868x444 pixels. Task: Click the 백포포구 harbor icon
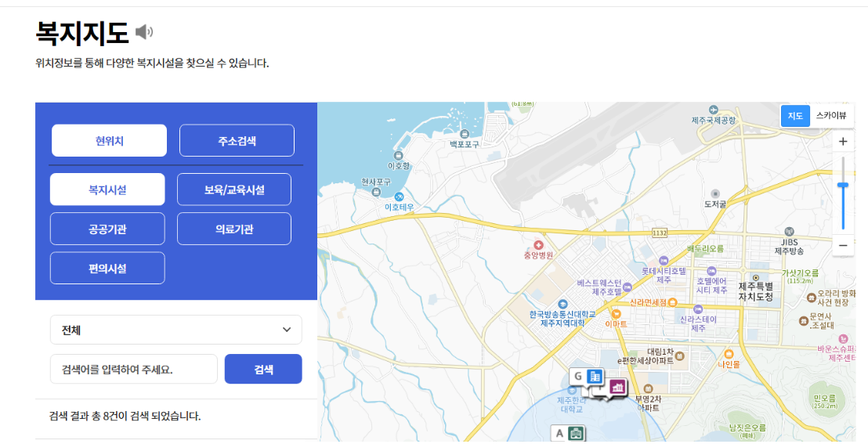465,133
